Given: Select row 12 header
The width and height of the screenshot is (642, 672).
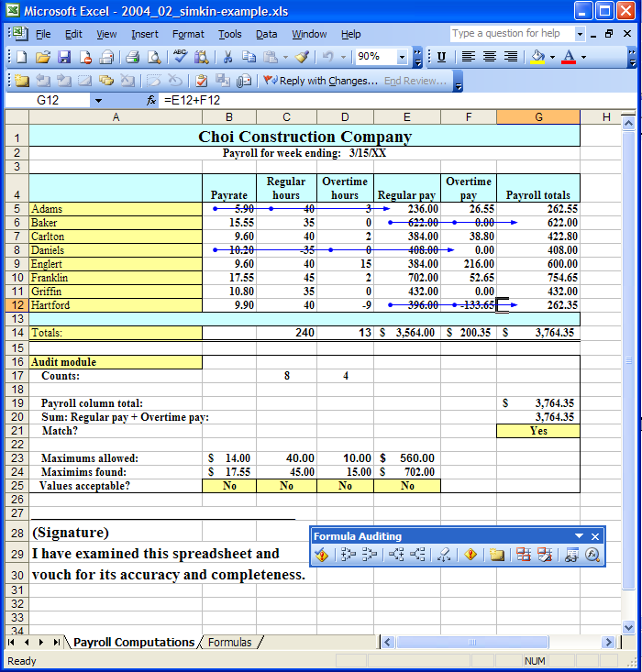Looking at the screenshot, I should (17, 305).
